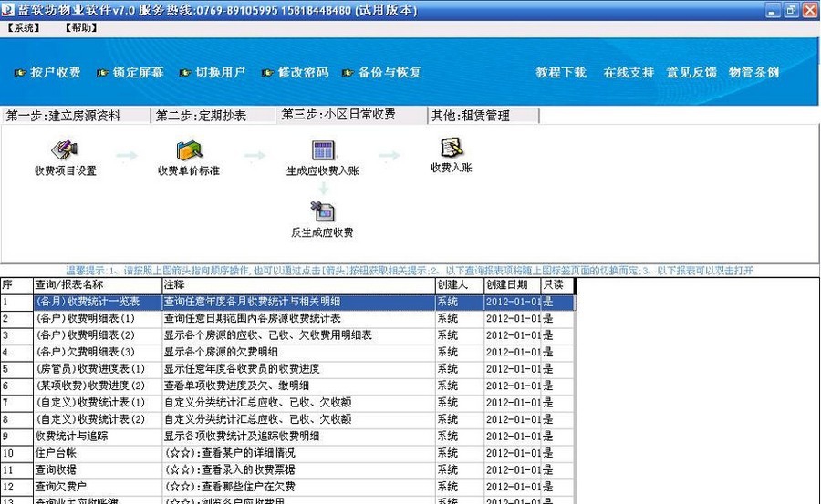Click note (☆☆):查看录入的收费票据
821x504 pixels.
(x=230, y=469)
